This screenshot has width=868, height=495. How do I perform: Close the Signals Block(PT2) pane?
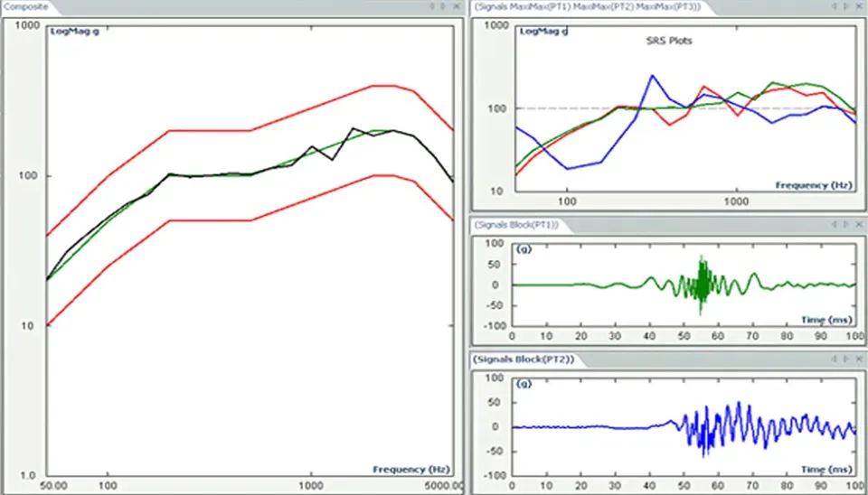(859, 360)
